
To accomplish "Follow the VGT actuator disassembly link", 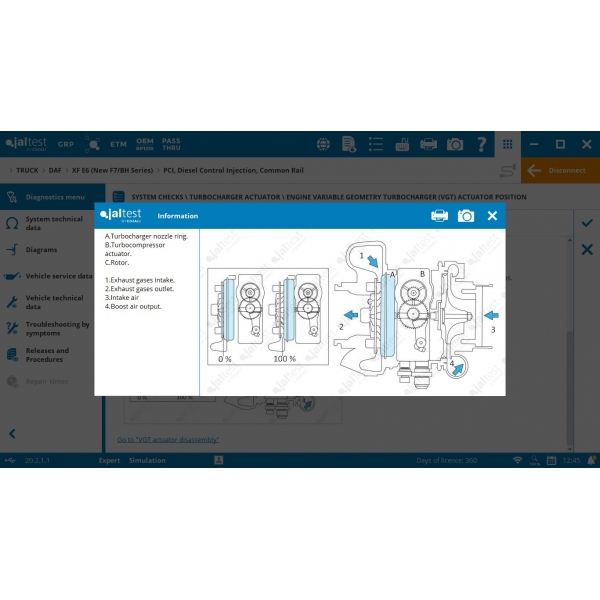I will click(168, 439).
